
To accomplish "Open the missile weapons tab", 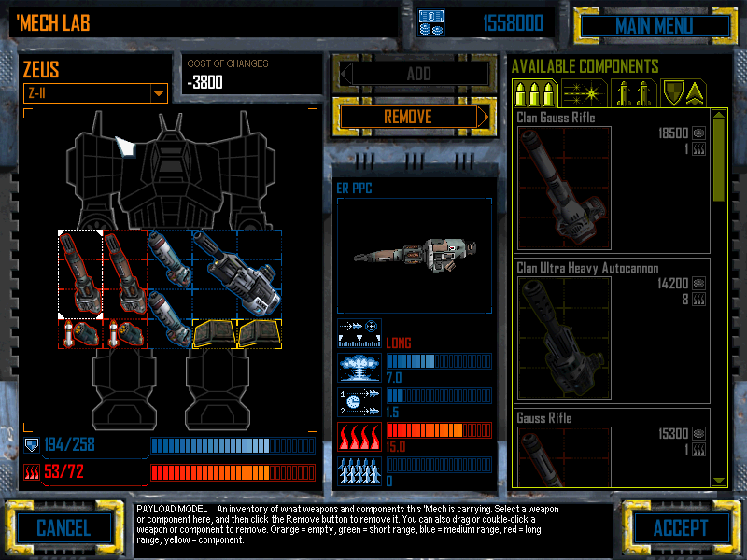I will pos(634,93).
